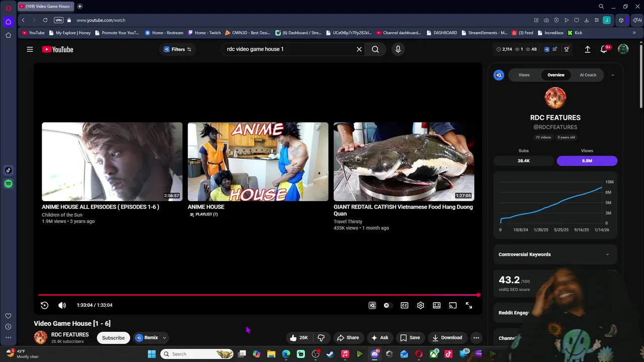Like the video with thumbs up
Screen dimensions: 644x362
[298, 338]
